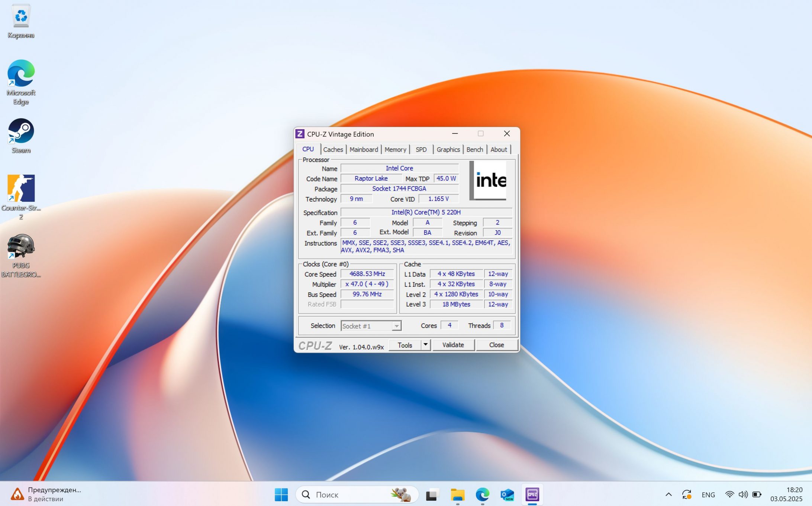This screenshot has height=506, width=812.
Task: Click the Level 3 value '18 MBytes'
Action: 456,304
